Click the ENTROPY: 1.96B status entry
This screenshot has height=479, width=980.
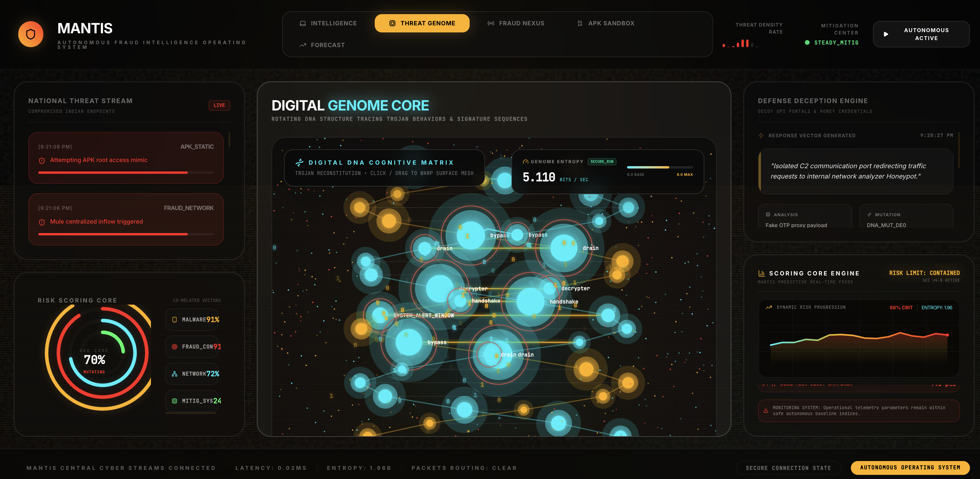coord(359,468)
